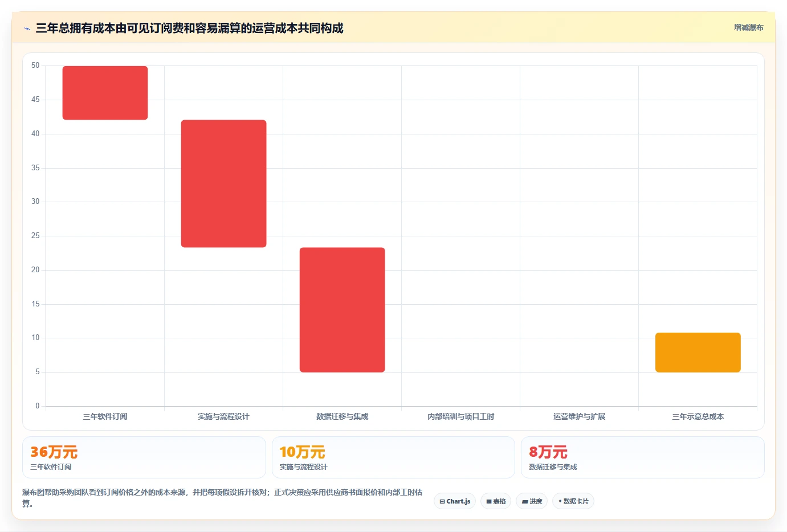The height and width of the screenshot is (532, 787).
Task: Select the red 数据迁移与集成 waterfall bar
Action: point(342,310)
